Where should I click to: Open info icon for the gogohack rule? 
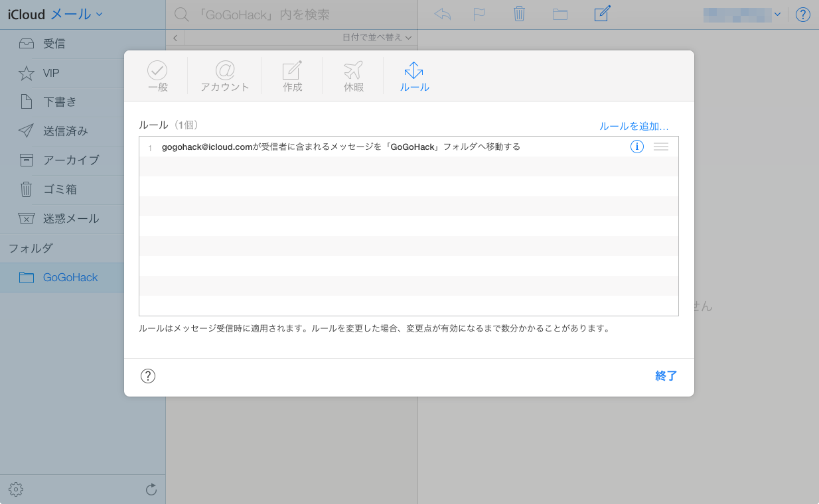coord(637,147)
